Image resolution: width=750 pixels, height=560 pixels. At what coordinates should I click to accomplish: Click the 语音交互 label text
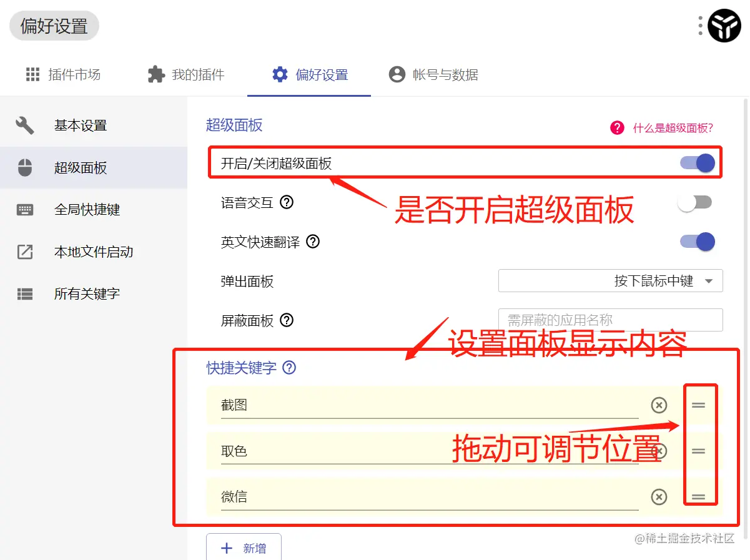[x=247, y=203]
